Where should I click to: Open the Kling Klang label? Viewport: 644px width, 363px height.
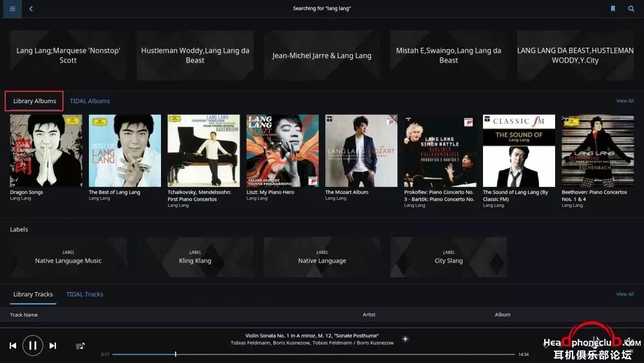point(195,257)
